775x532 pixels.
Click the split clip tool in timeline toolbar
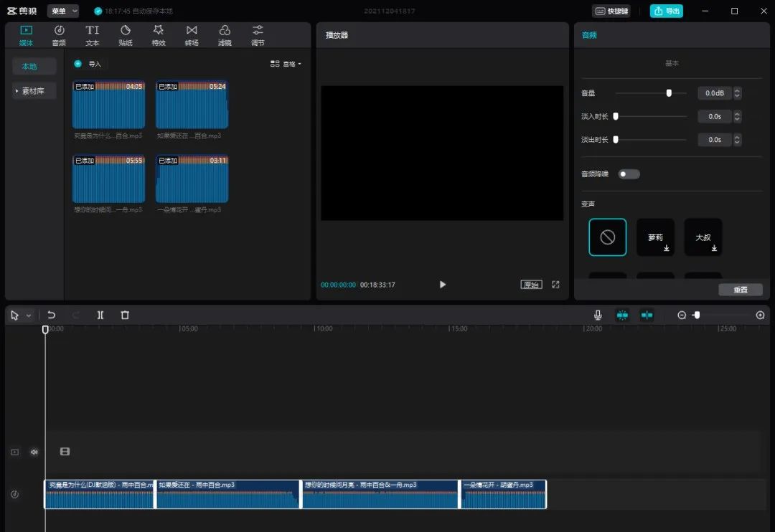coord(100,315)
